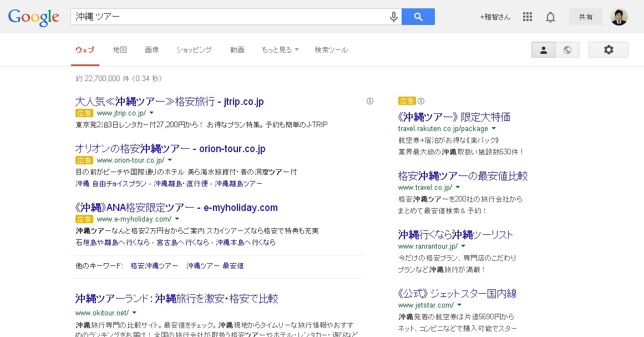Click the blue search magnifier button
Viewport: 644px width, 337px height.
coord(418,17)
